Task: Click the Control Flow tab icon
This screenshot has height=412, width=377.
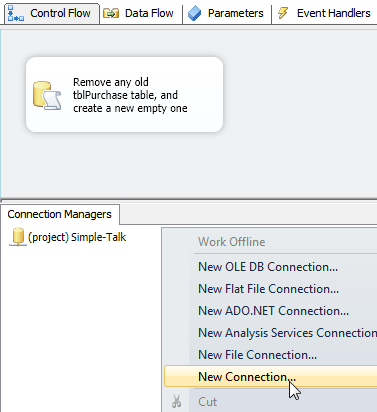Action: coord(16,13)
